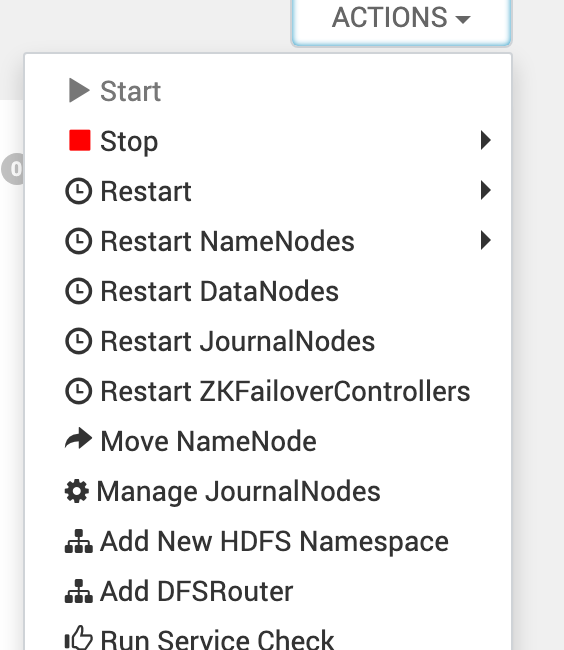Expand the Stop submenu arrow
Image resolution: width=564 pixels, height=650 pixels.
tap(486, 140)
